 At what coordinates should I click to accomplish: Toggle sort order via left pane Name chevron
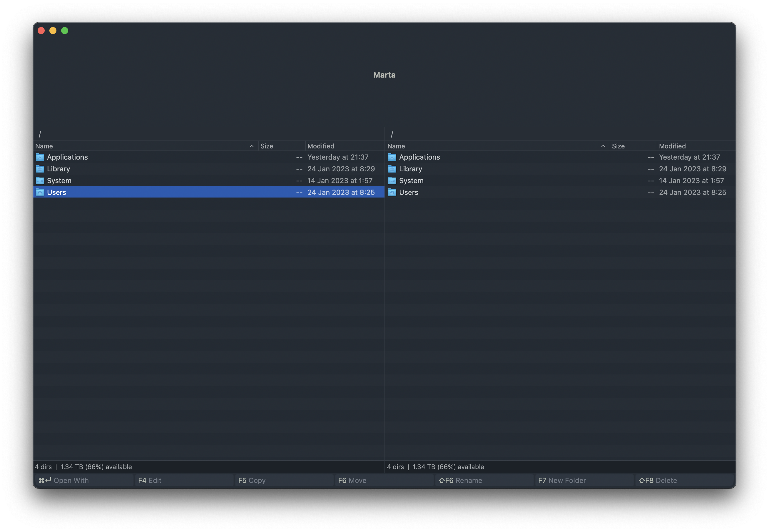pos(252,146)
